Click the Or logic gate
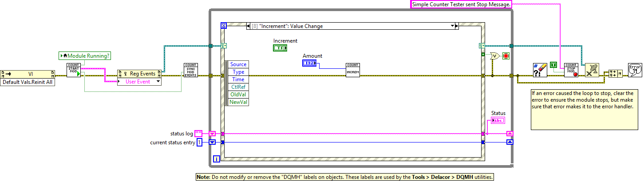Viewport: 644px width, 182px height. click(x=494, y=56)
